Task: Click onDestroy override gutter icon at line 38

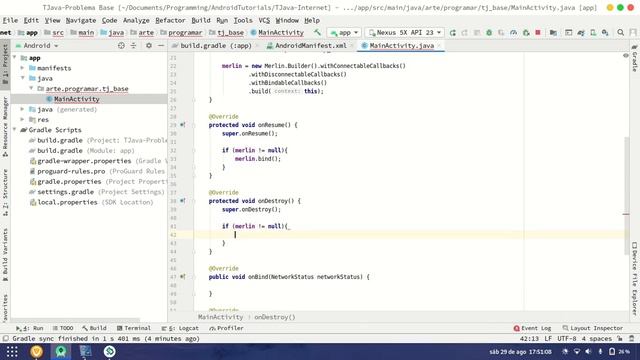Action: 182,201
